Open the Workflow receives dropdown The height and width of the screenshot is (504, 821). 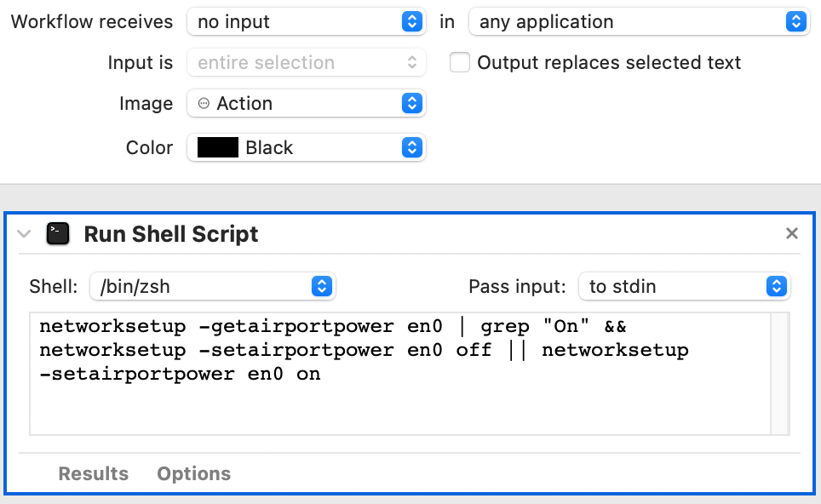pyautogui.click(x=305, y=22)
